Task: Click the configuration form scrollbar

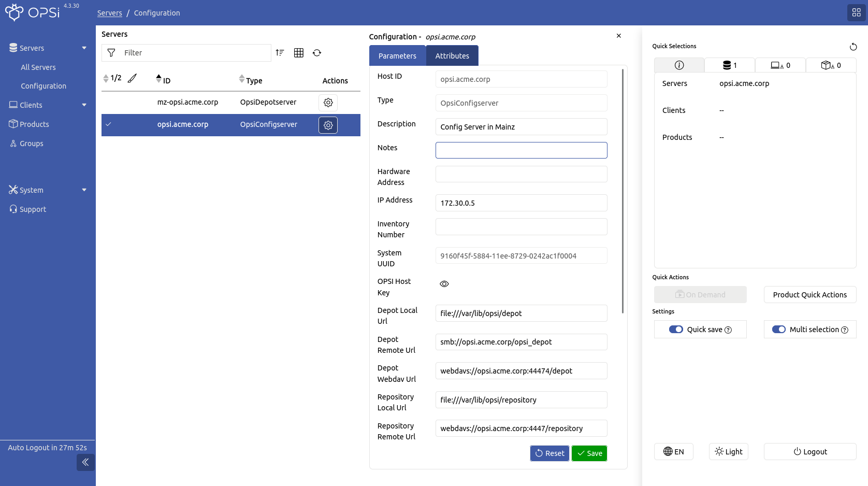Action: click(623, 191)
